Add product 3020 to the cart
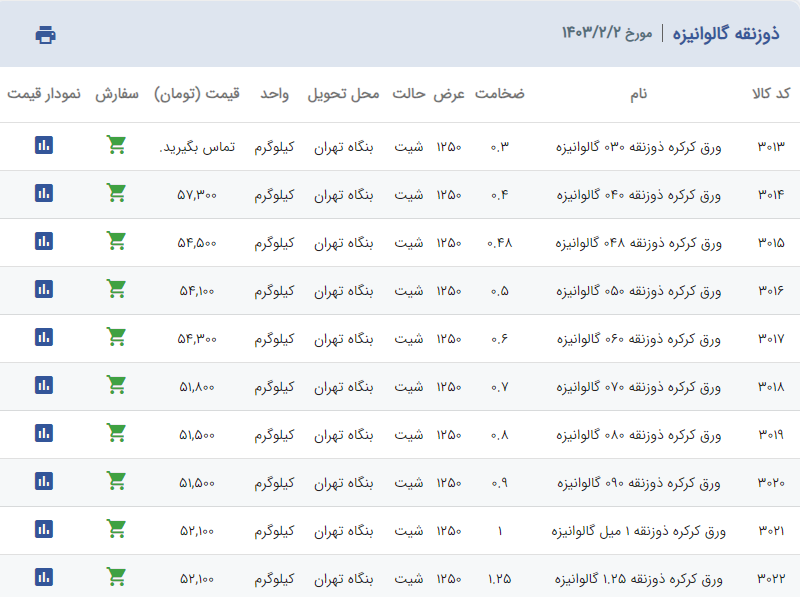 pos(116,481)
